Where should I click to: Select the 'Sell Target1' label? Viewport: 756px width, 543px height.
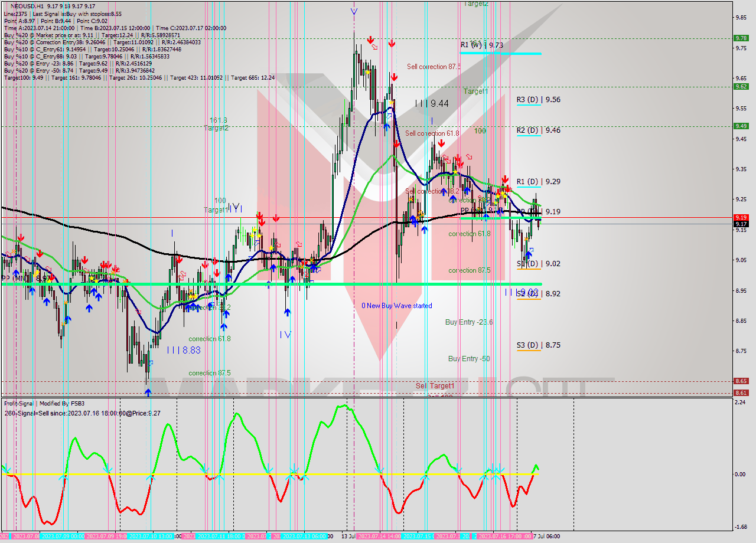(435, 386)
